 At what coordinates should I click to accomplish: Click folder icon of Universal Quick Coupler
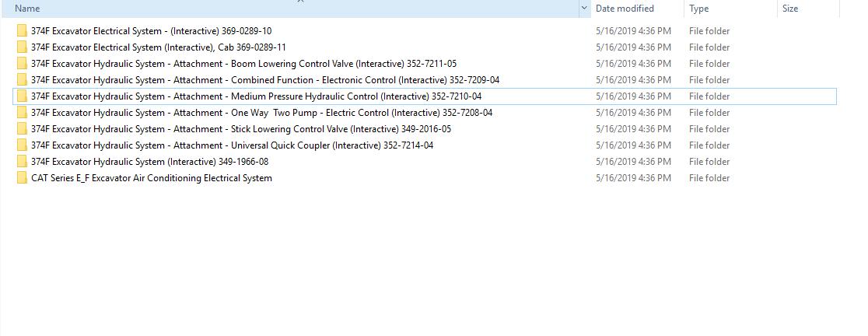tap(22, 145)
